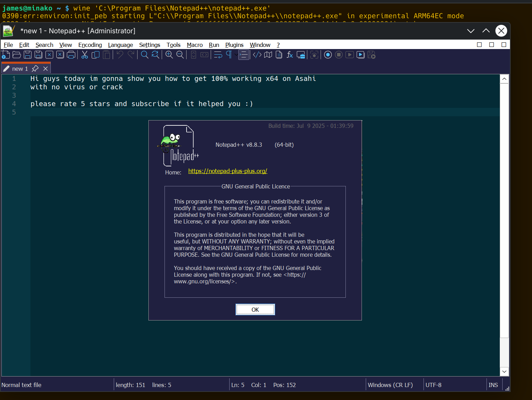Open the Encoding menu
This screenshot has width=532, height=400.
pyautogui.click(x=90, y=45)
